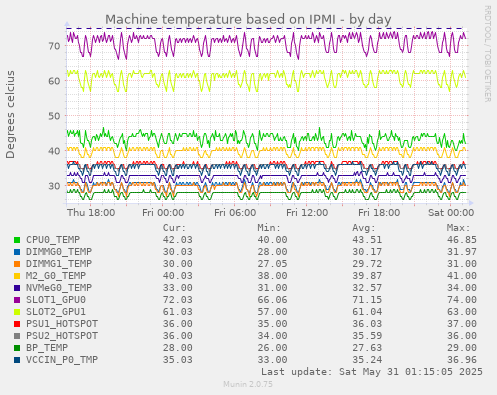Click PSU1_HOTSPOT average value 36.03
This screenshot has width=497, height=395.
(x=367, y=324)
